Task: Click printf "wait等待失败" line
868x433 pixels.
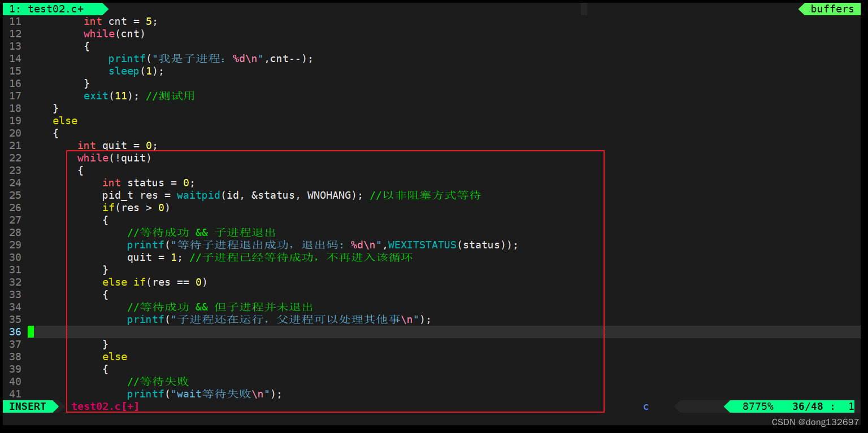Action: [x=205, y=394]
